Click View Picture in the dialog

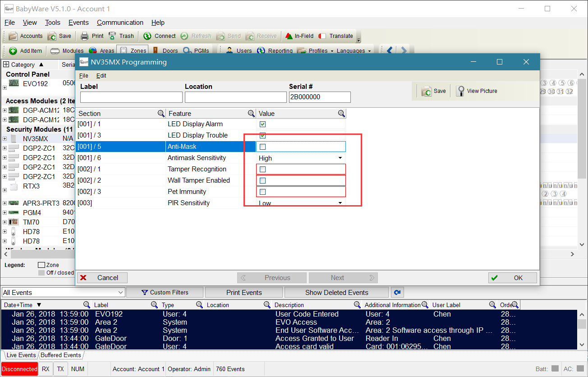click(x=477, y=91)
